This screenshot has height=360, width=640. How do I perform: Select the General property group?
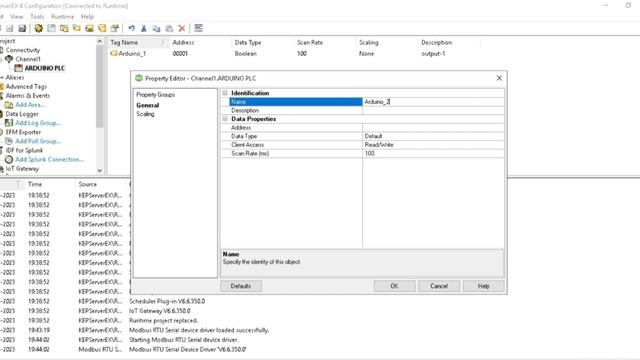(148, 105)
